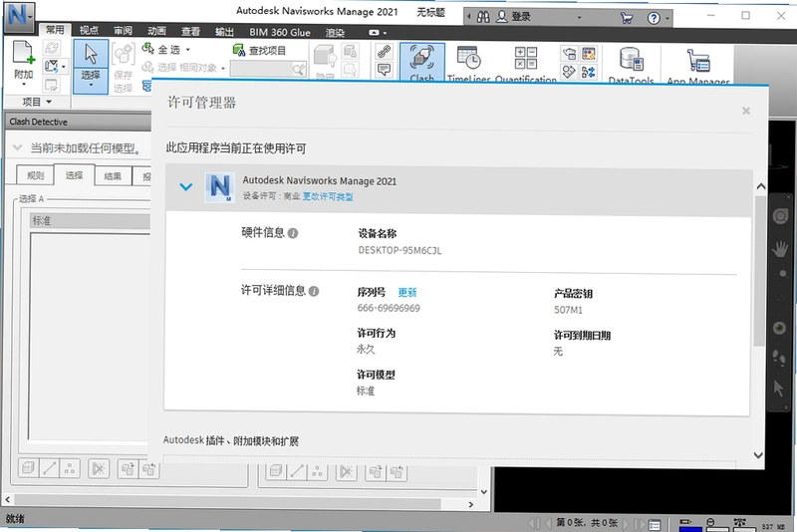Click the Refresh icon beside Append

pyautogui.click(x=52, y=48)
